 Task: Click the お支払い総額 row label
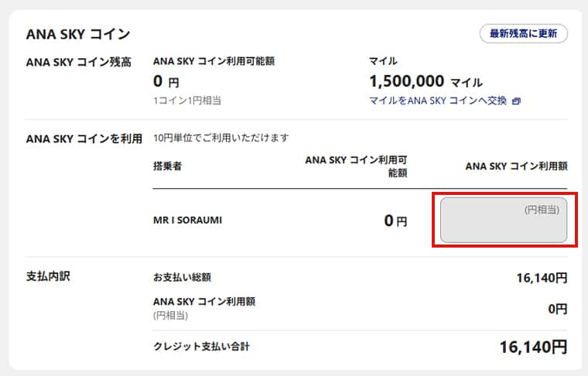click(x=183, y=276)
